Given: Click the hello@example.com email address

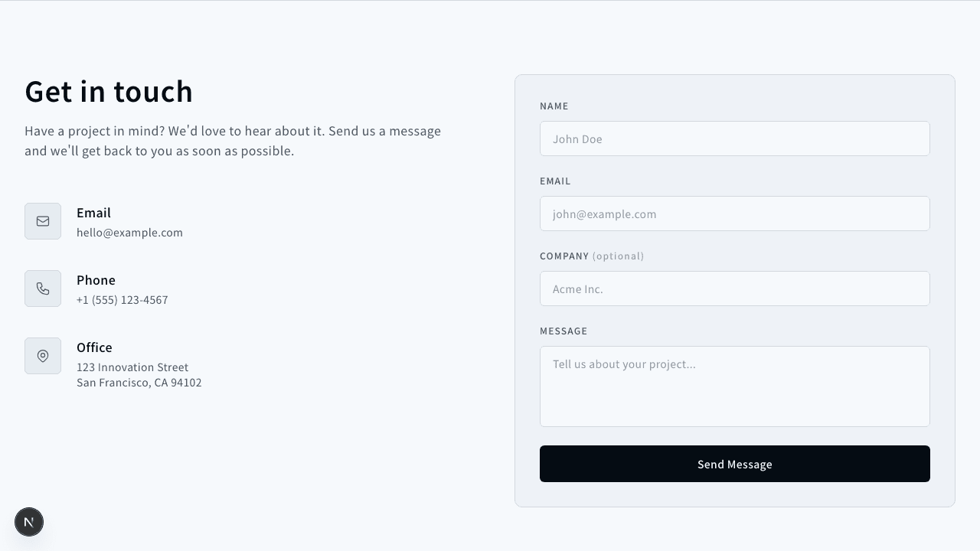Looking at the screenshot, I should (129, 233).
